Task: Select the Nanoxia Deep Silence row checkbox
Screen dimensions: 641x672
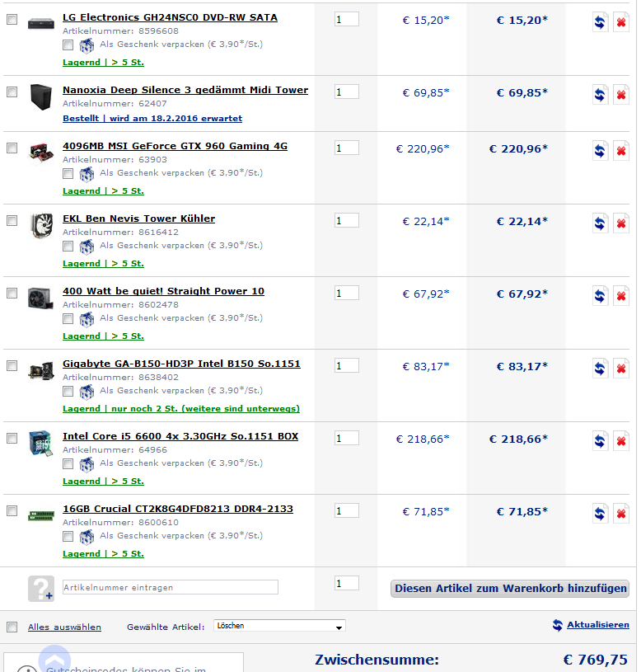Action: [12, 92]
